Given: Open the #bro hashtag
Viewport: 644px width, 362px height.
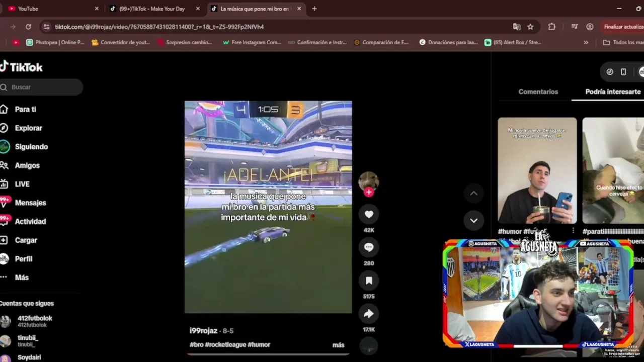Looking at the screenshot, I should point(196,344).
